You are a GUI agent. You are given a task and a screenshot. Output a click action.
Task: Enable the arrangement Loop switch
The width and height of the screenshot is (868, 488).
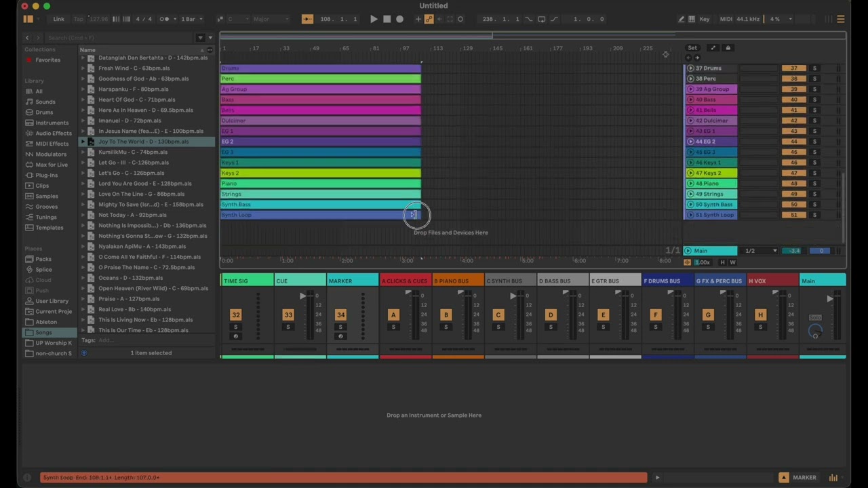pyautogui.click(x=541, y=19)
